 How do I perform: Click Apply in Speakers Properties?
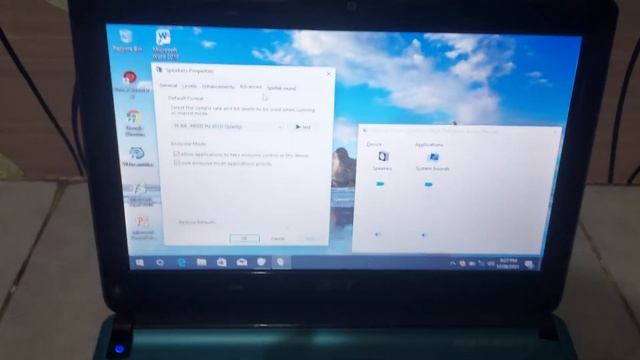[x=310, y=239]
